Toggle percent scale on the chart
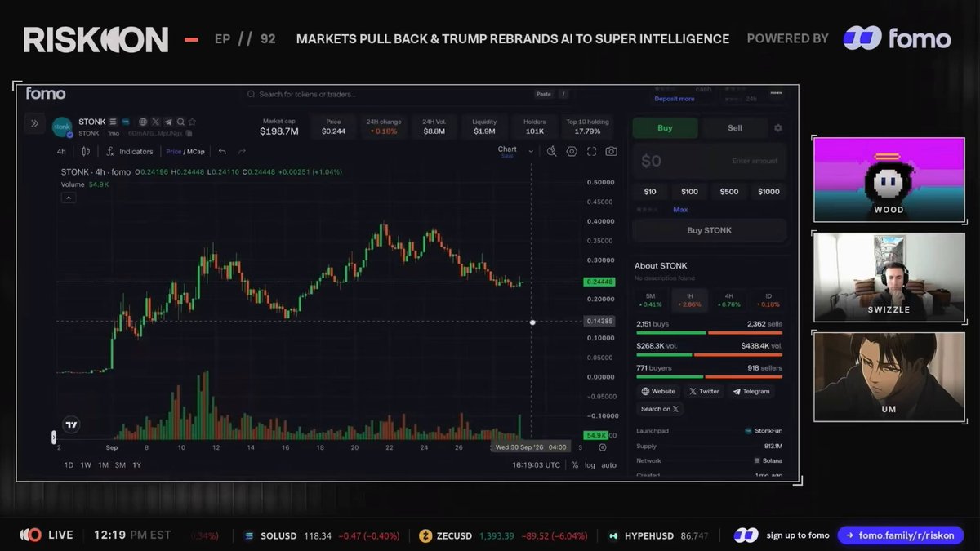 [575, 464]
